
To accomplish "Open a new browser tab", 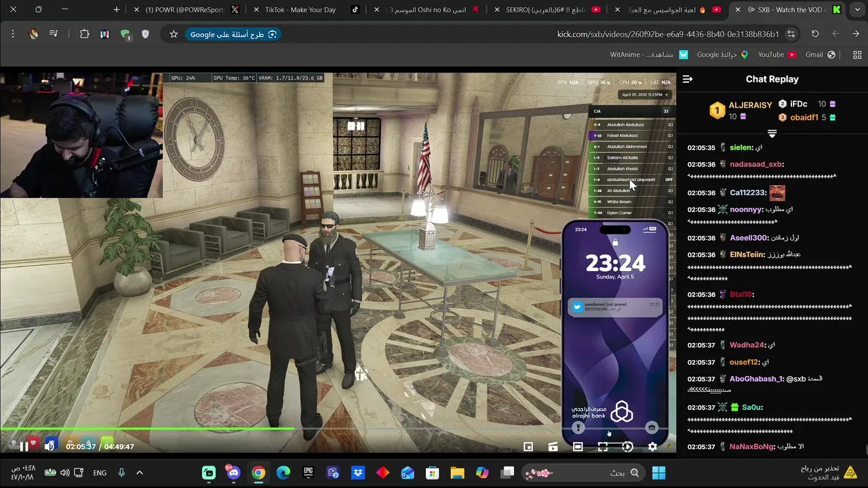I will (x=117, y=9).
